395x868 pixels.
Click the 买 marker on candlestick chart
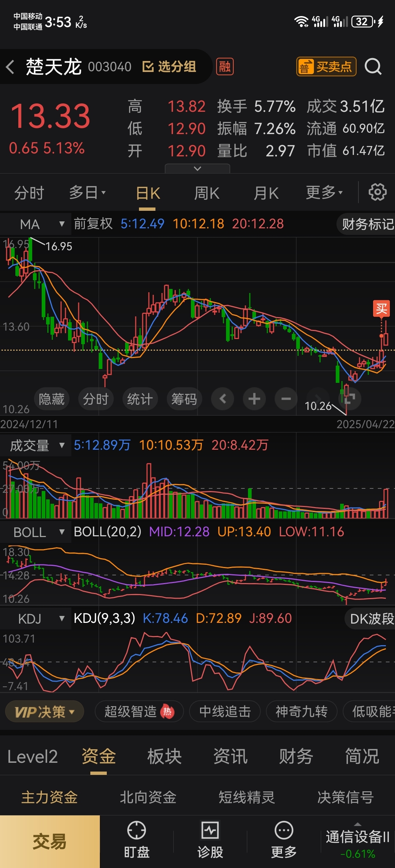tap(381, 309)
